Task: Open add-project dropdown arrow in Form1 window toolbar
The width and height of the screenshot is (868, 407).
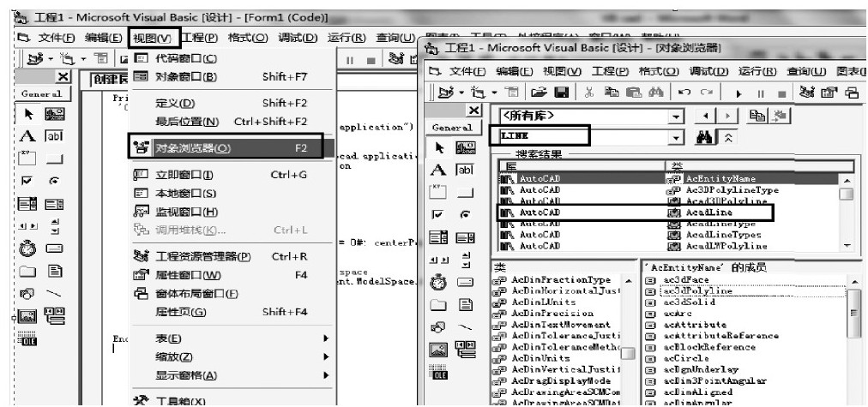Action: pos(51,59)
